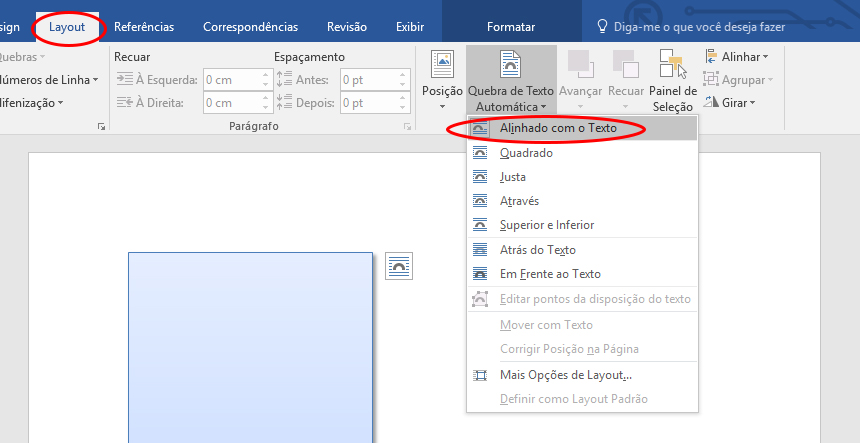The image size is (860, 443).
Task: Choose Alinhado com o Texto wrapping
Action: tap(582, 128)
